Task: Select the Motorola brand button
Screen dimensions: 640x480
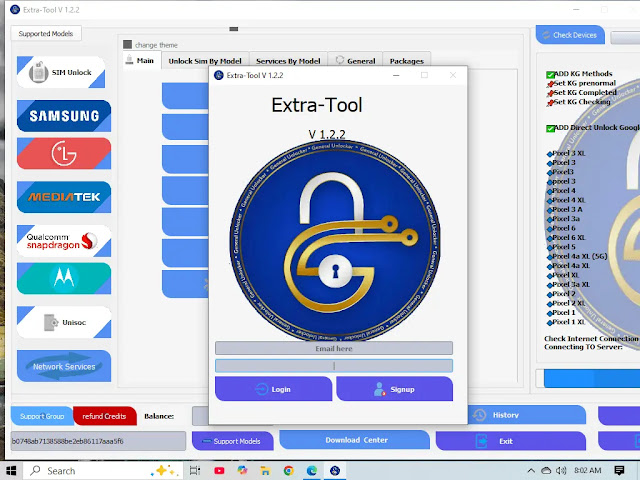Action: [x=64, y=278]
